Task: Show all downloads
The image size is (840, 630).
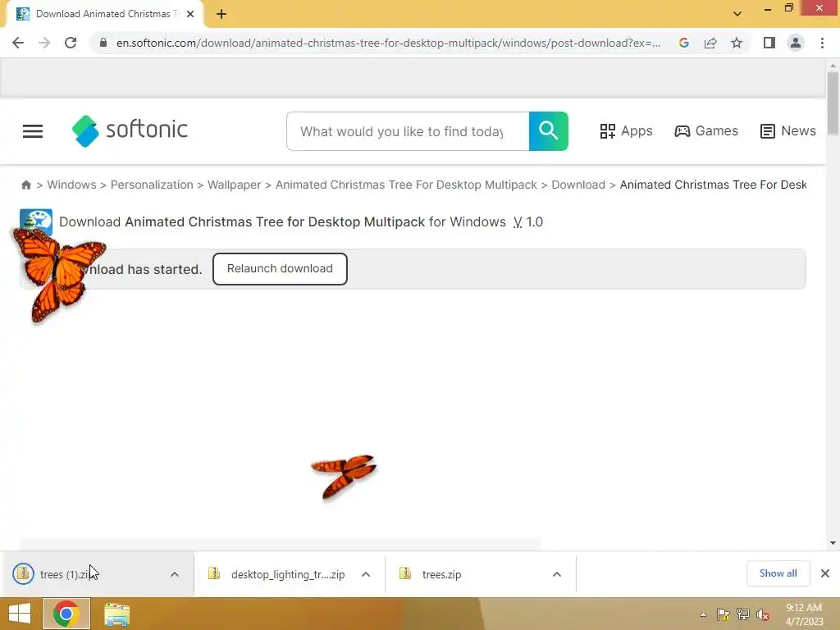Action: tap(778, 573)
